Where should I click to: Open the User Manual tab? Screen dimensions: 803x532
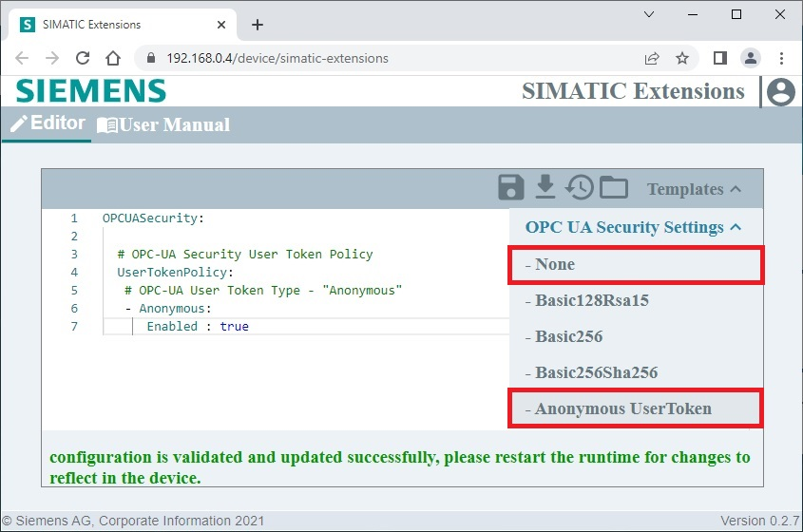(163, 124)
